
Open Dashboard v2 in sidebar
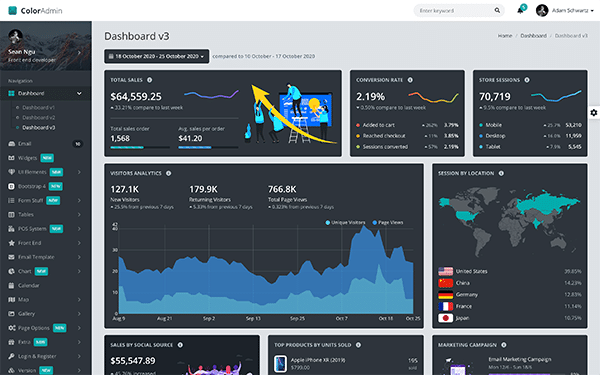pos(38,117)
